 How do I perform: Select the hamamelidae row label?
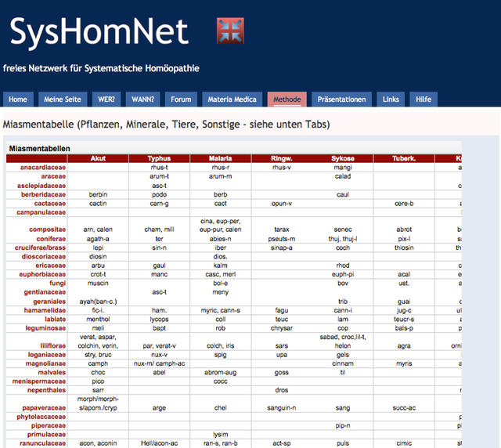45,310
